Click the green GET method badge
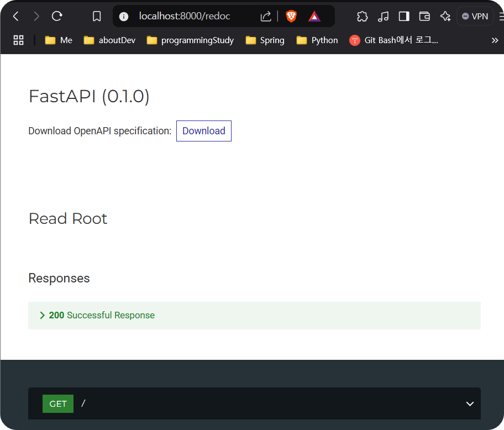The height and width of the screenshot is (430, 504). 58,403
